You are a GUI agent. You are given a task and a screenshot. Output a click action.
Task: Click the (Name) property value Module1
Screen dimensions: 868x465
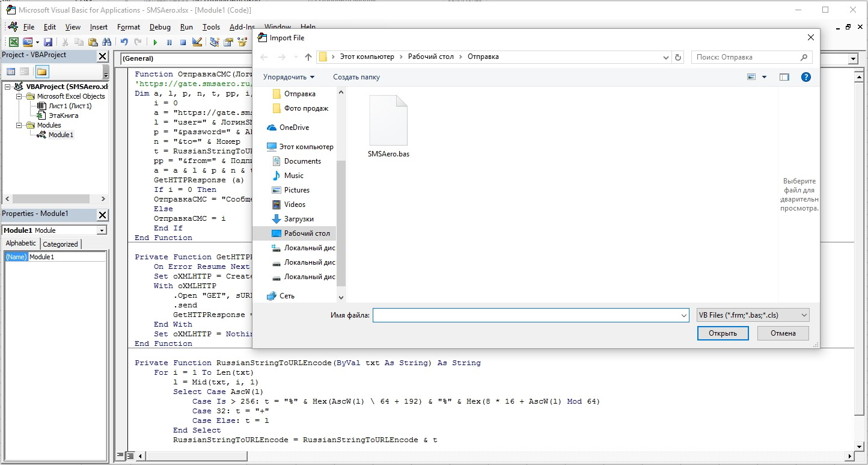click(x=67, y=257)
